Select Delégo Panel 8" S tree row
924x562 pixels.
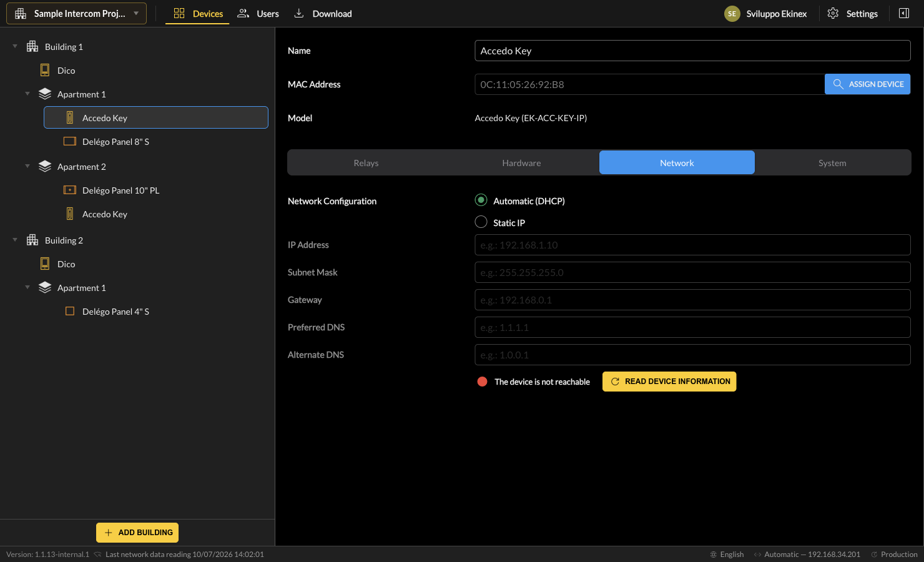coord(156,142)
